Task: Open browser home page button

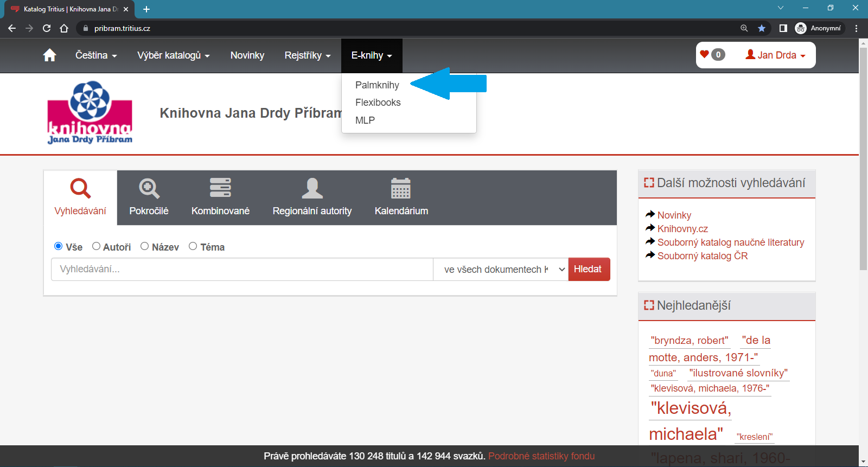Action: coord(64,28)
